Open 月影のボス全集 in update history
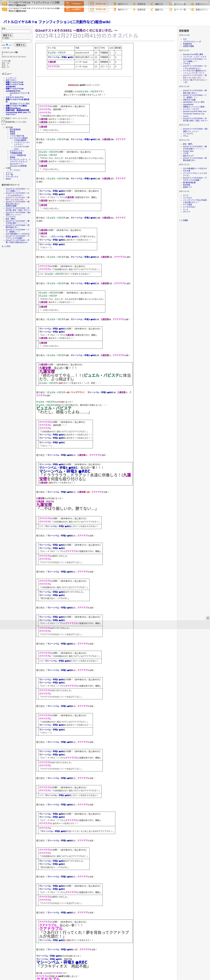This screenshot has width=210, height=980. coord(189,100)
